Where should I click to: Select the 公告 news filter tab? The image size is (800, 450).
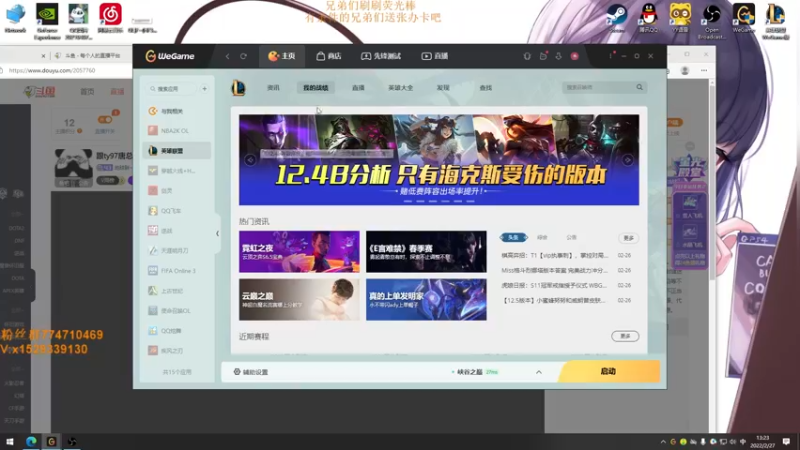(x=571, y=237)
